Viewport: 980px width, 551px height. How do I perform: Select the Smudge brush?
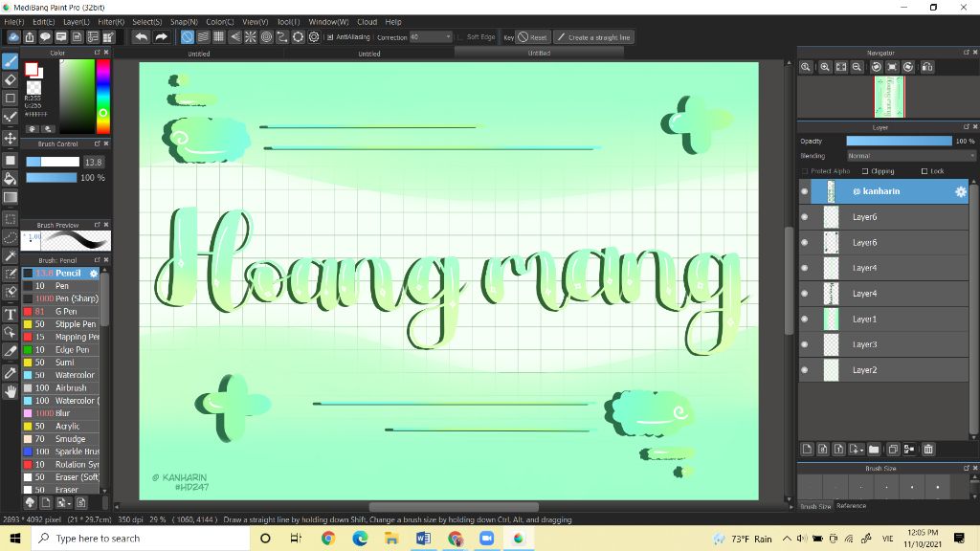click(60, 439)
